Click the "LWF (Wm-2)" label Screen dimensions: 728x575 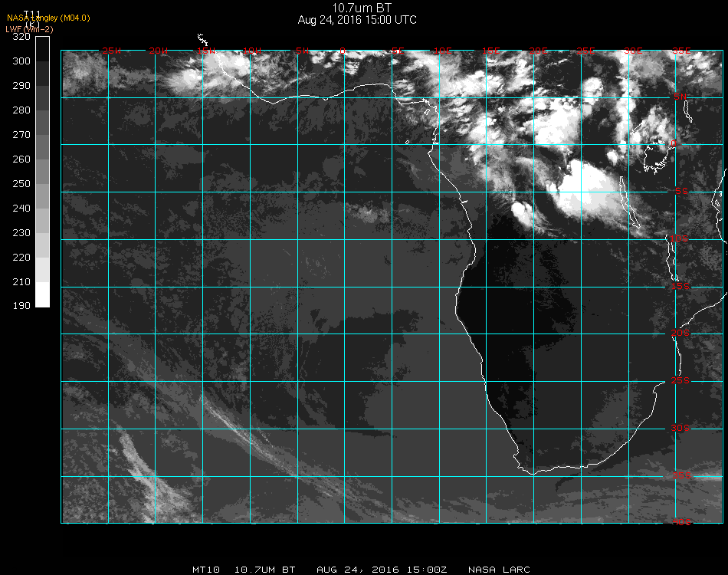(x=29, y=29)
